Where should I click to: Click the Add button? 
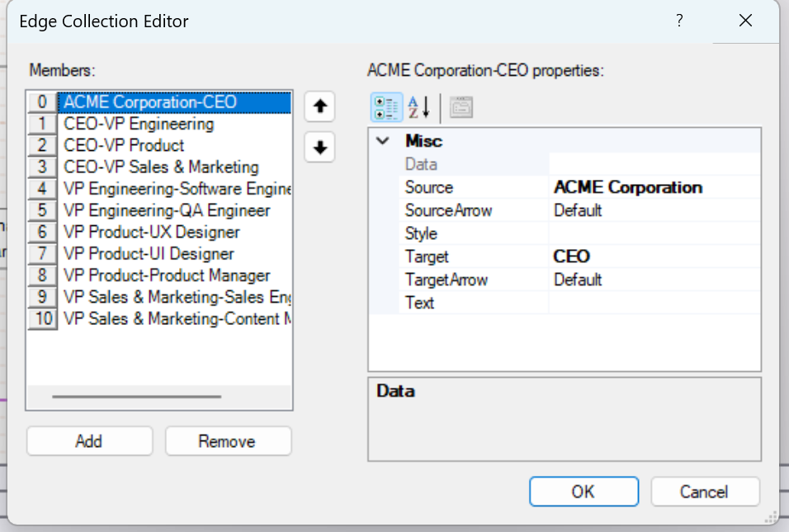click(89, 441)
